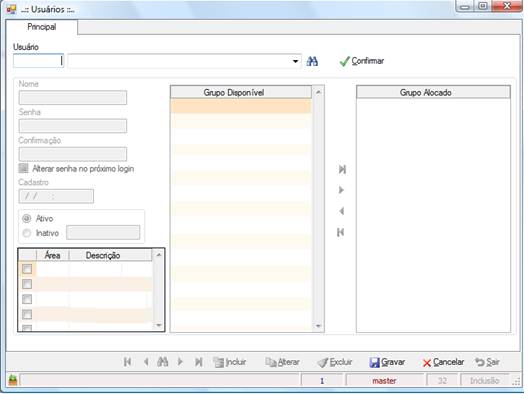The height and width of the screenshot is (394, 524).
Task: Click the field next to Inativo
Action: (103, 233)
